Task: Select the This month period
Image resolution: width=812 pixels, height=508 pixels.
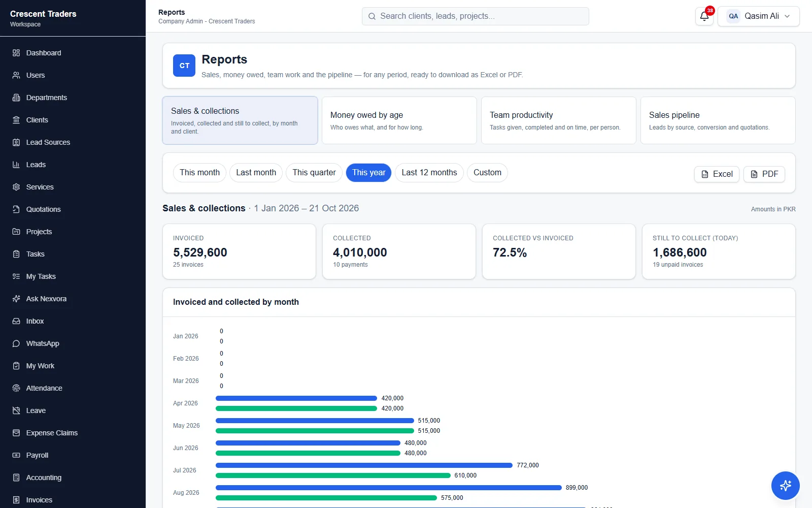Action: 199,173
